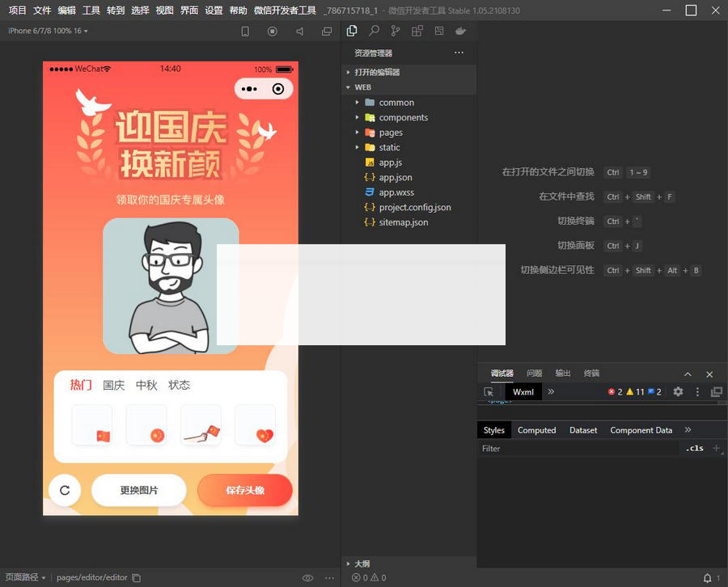Screen dimensions: 728x587
Task: Mute audio via the speaker toolbar icon
Action: pos(300,31)
